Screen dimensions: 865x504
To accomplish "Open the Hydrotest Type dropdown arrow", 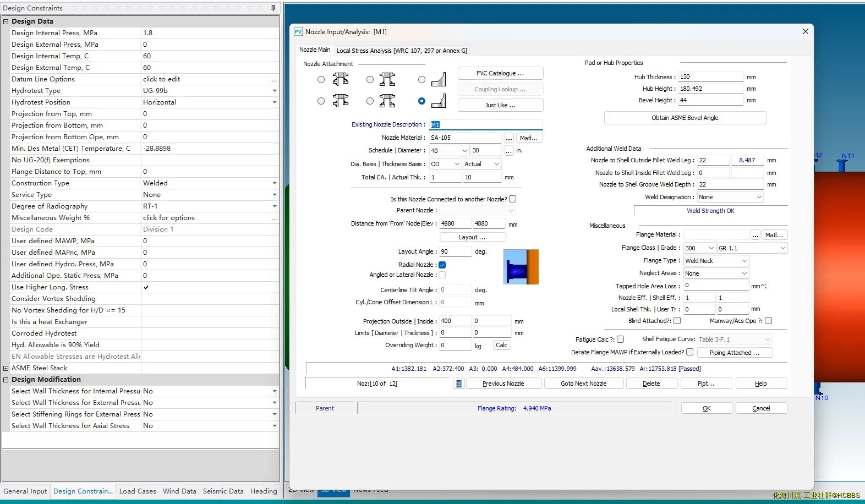I will click(274, 91).
